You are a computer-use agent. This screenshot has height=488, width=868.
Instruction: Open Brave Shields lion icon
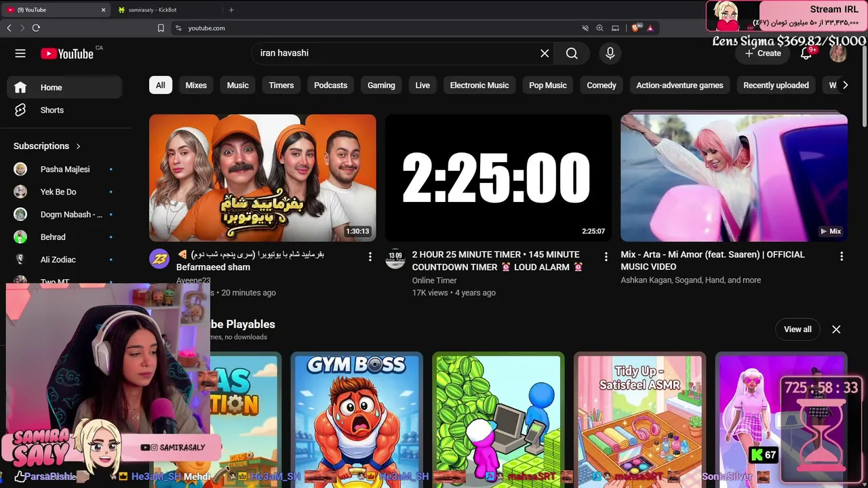pyautogui.click(x=635, y=28)
